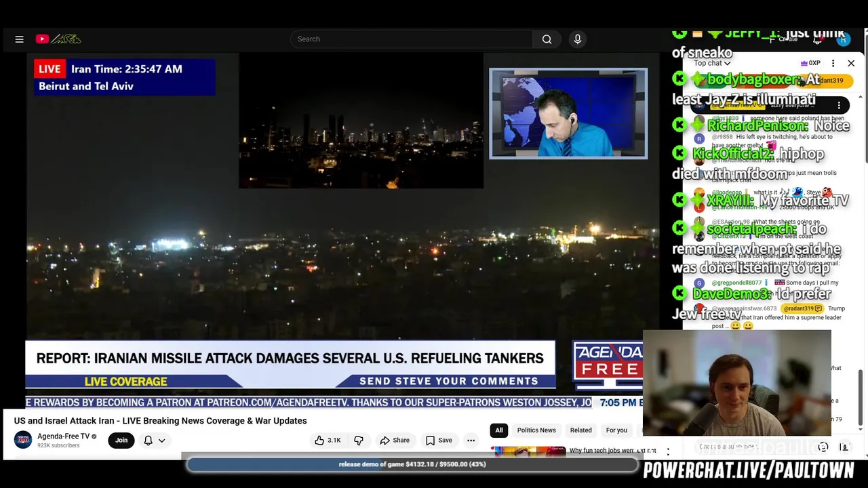This screenshot has width=868, height=488.
Task: Open options on the pinned chat message
Action: (839, 106)
